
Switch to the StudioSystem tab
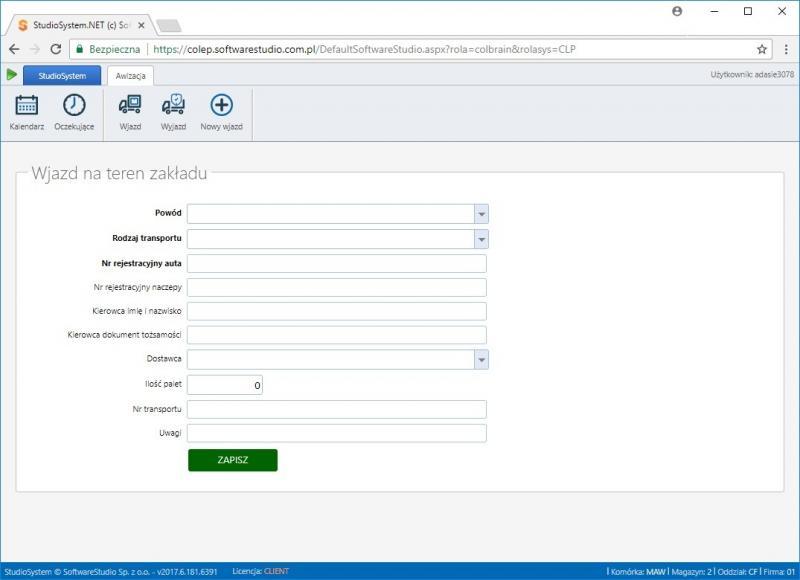(62, 75)
